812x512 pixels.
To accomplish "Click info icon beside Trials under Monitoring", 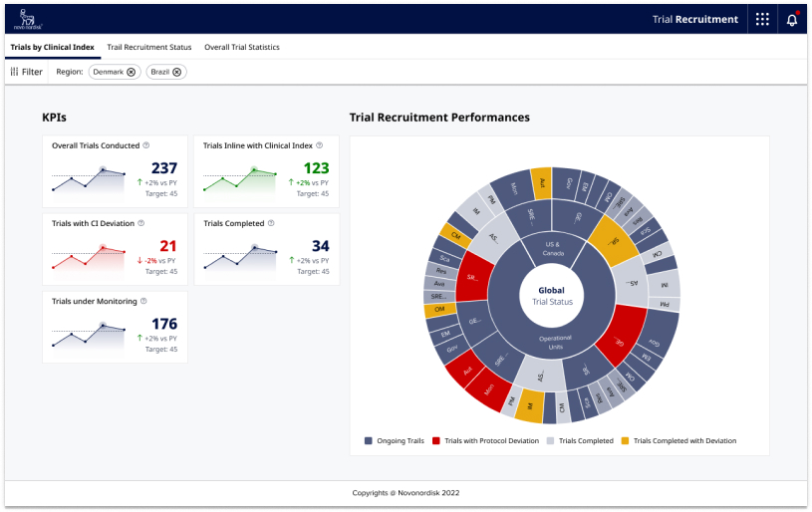I will click(x=144, y=301).
